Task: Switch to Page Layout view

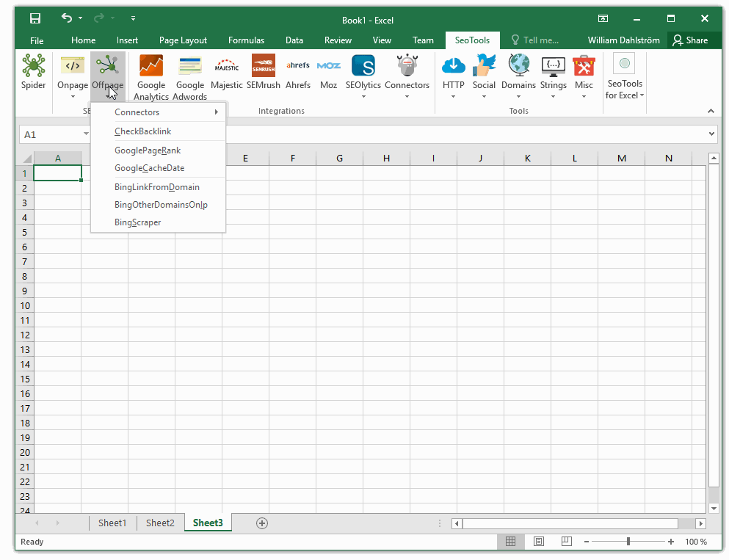Action: pos(538,542)
